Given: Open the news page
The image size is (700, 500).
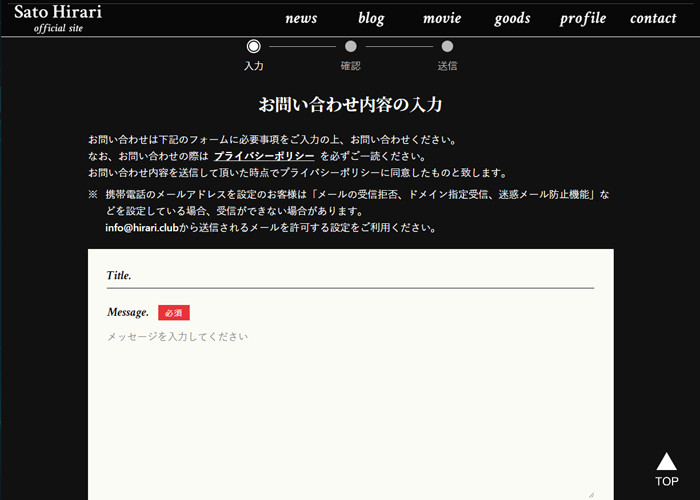Looking at the screenshot, I should [x=301, y=18].
